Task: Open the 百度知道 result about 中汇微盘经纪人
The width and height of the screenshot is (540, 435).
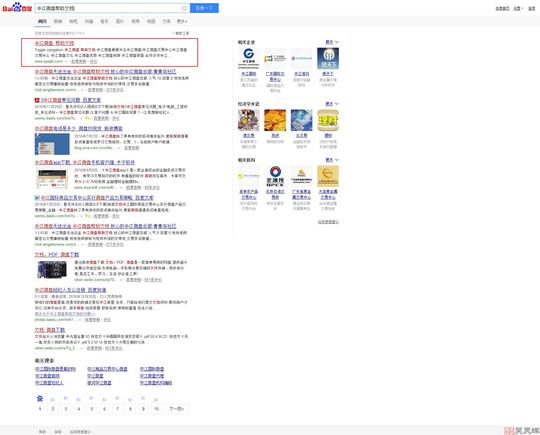Action: (x=70, y=290)
